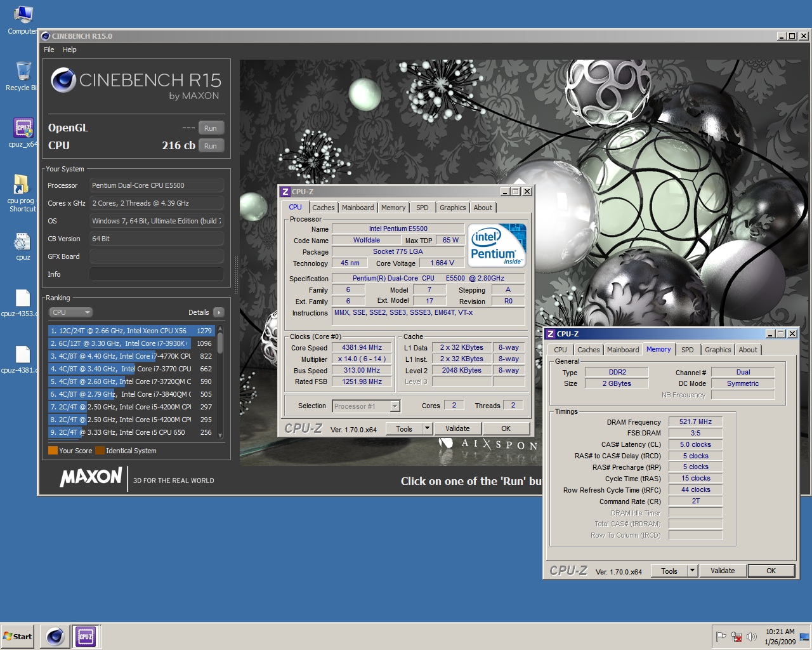
Task: Switch to Graphics tab in CPU-Z Memory window
Action: pyautogui.click(x=717, y=350)
